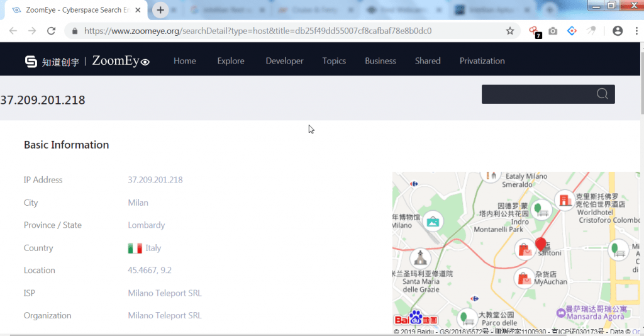
Task: Click the page vertical scrollbar
Action: click(642, 82)
